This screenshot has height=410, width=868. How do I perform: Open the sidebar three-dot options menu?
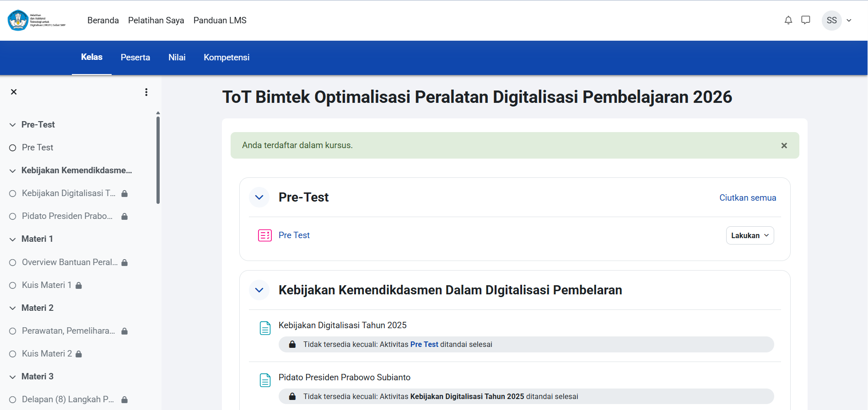click(146, 92)
